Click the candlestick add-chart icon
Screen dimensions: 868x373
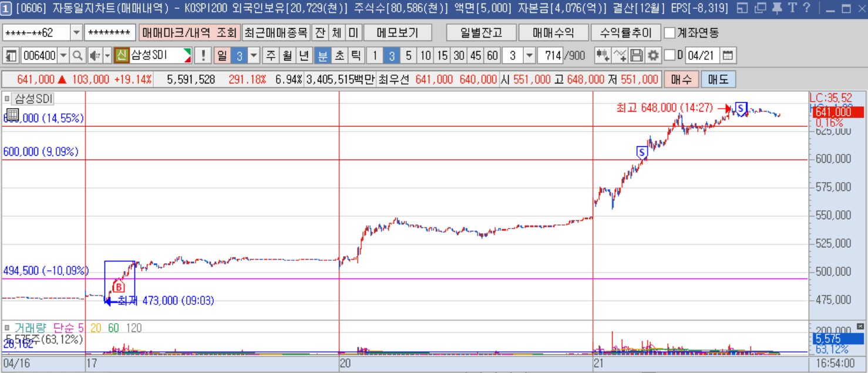(603, 56)
